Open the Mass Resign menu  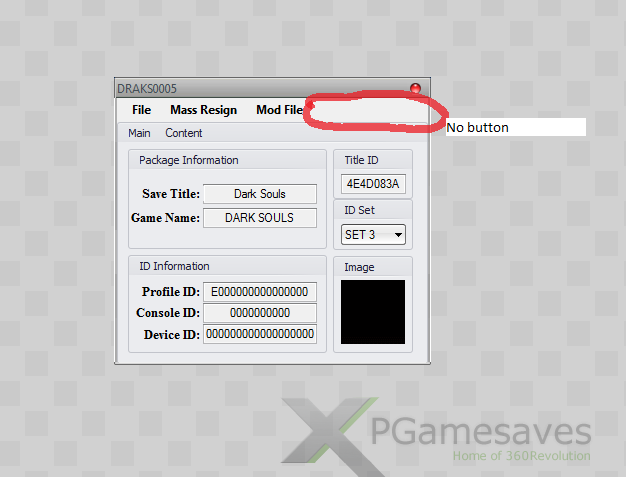pyautogui.click(x=204, y=110)
